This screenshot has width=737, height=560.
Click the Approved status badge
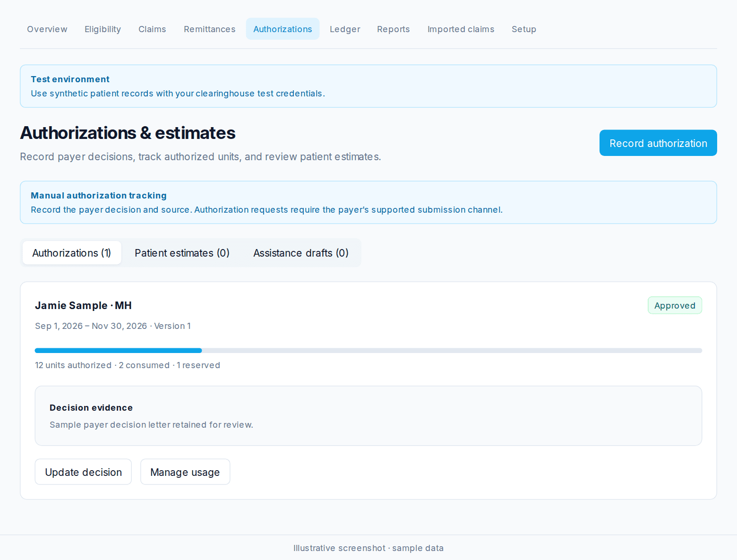[x=675, y=306]
